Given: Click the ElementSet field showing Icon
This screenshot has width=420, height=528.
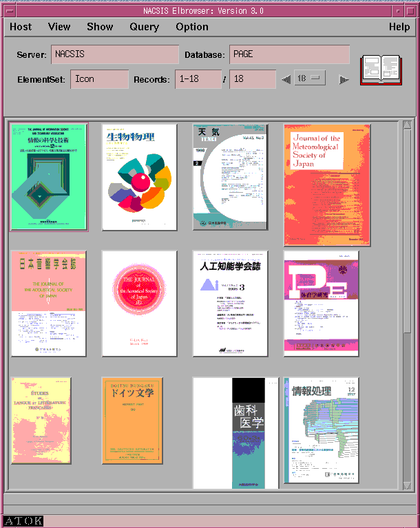Looking at the screenshot, I should point(99,79).
